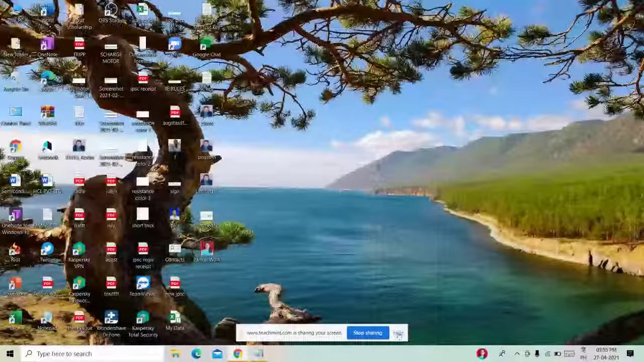Image resolution: width=644 pixels, height=362 pixels.
Task: Open the notification action center
Action: click(x=630, y=353)
